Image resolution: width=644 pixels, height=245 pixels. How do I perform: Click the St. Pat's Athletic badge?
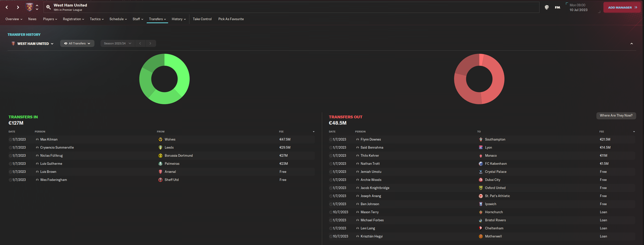click(480, 196)
